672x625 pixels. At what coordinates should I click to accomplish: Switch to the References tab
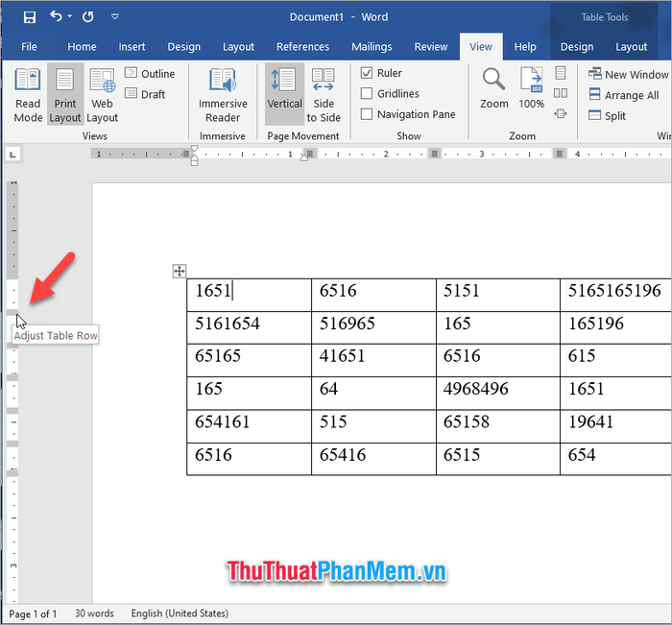[302, 47]
